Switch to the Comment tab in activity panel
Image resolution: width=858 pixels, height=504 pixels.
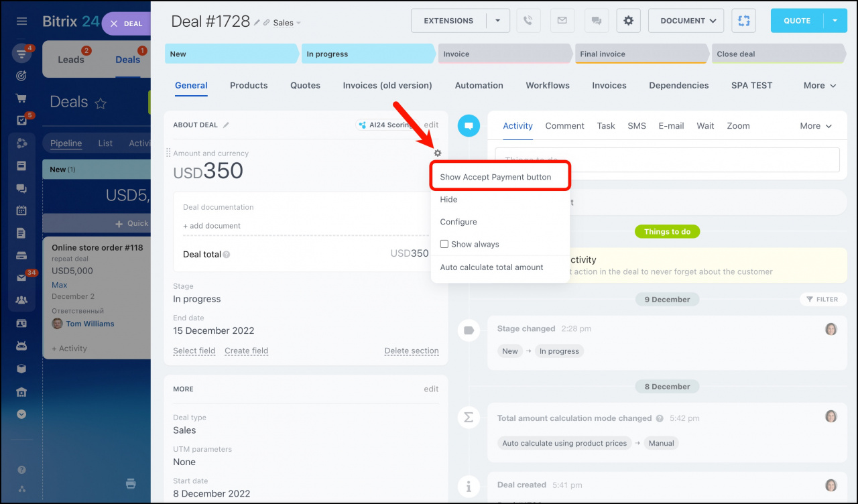point(564,126)
